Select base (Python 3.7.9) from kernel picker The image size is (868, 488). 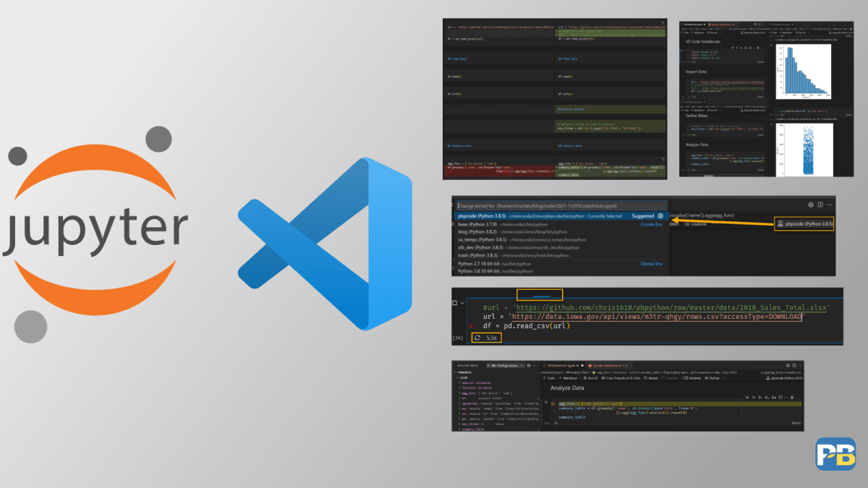pos(479,224)
